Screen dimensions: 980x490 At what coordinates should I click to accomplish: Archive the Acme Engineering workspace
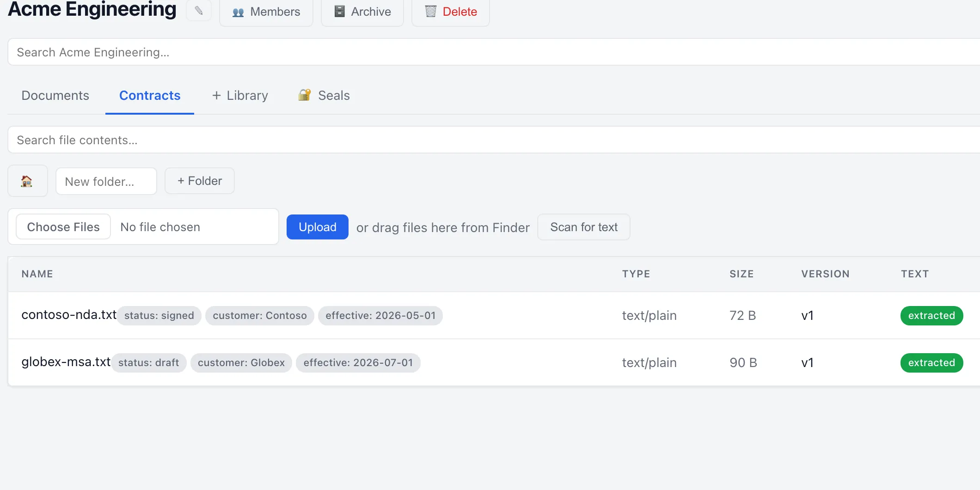(x=362, y=12)
